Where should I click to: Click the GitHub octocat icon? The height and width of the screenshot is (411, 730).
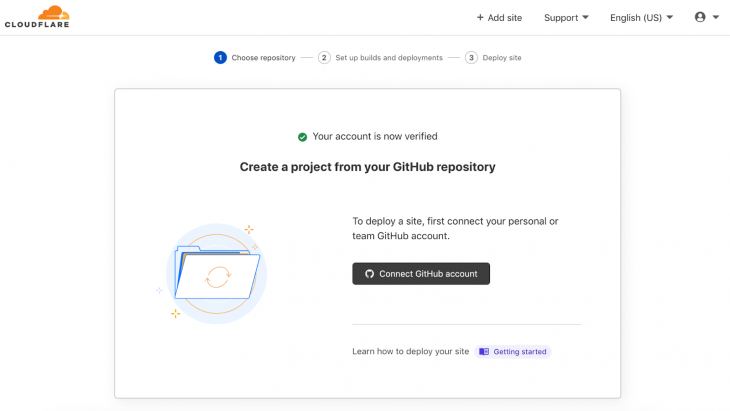(x=369, y=274)
